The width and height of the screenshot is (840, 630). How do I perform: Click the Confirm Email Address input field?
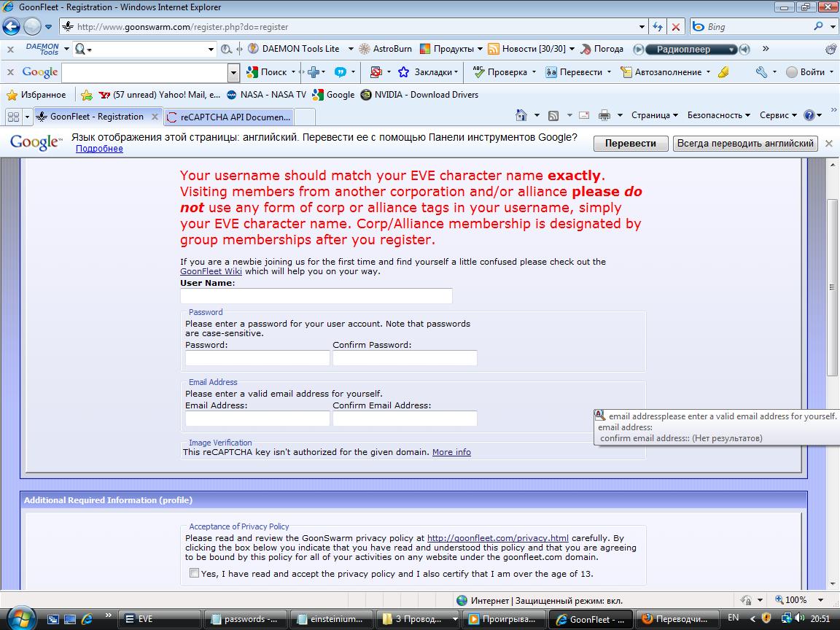coord(405,419)
